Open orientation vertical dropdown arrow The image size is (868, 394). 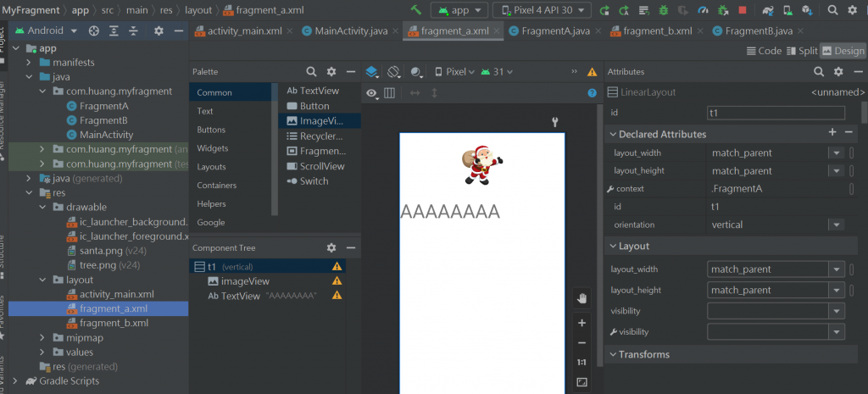point(835,225)
